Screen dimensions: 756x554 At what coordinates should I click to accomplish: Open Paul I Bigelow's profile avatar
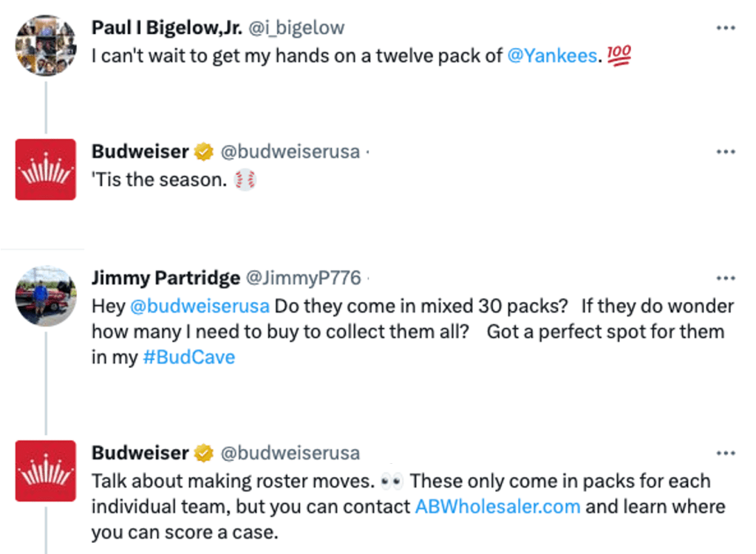46,45
